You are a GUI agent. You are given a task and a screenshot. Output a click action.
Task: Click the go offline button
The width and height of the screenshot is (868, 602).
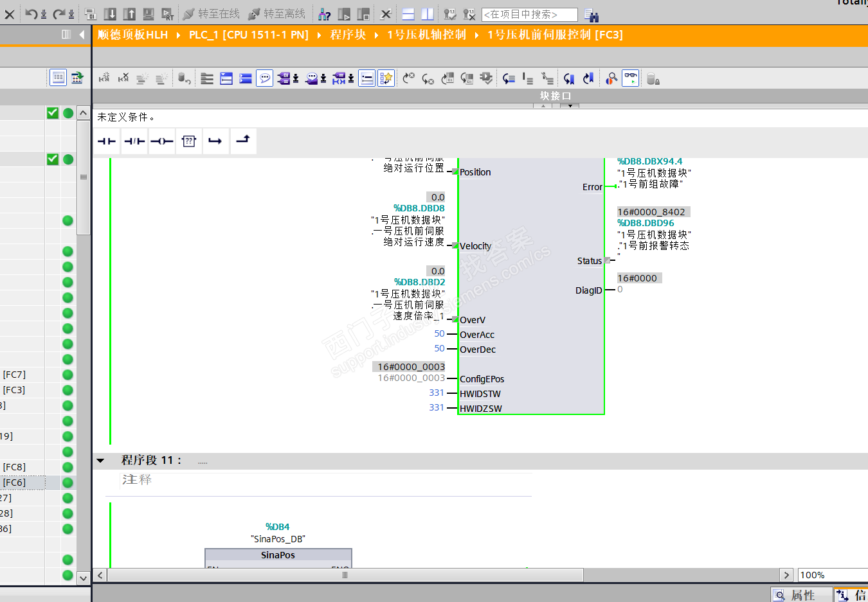click(276, 13)
